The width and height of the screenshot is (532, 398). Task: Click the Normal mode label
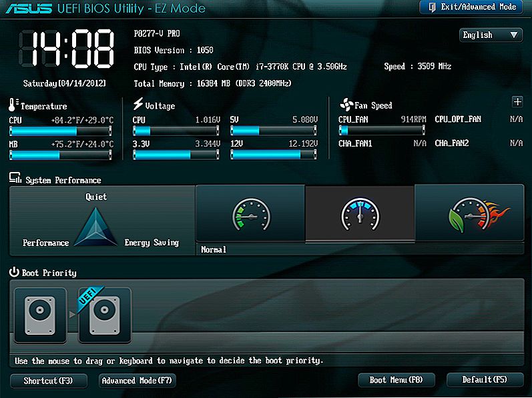pyautogui.click(x=214, y=250)
